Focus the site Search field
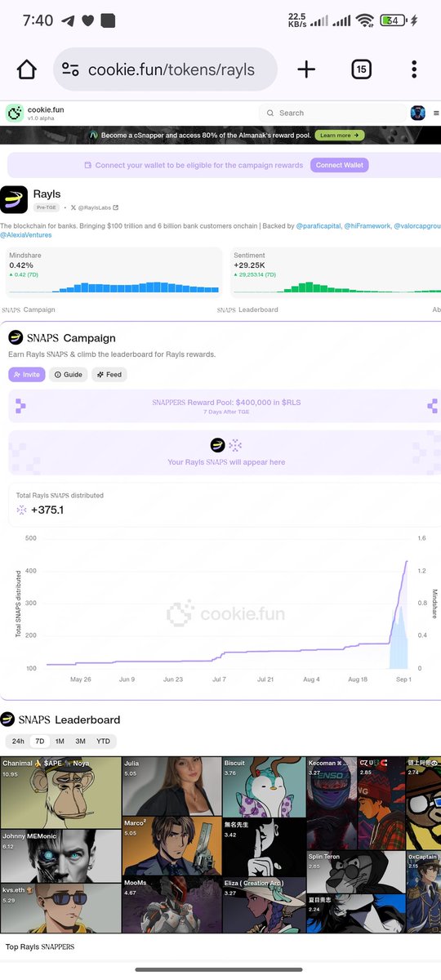The image size is (441, 980). coord(332,113)
